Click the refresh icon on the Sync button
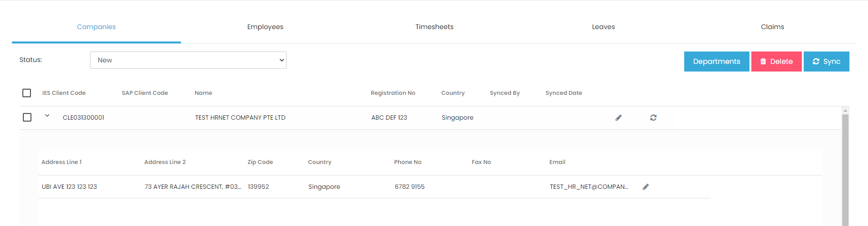Screen dimensions: 868x226 tap(816, 62)
